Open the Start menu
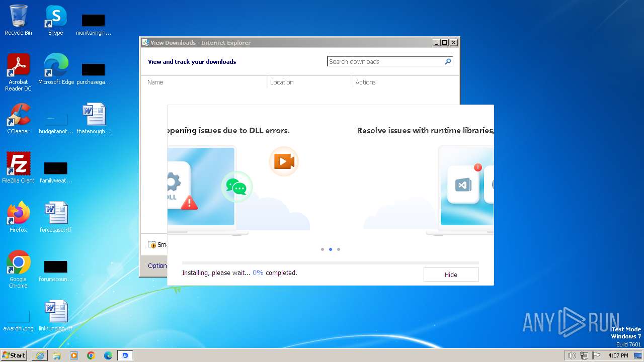 click(x=14, y=355)
